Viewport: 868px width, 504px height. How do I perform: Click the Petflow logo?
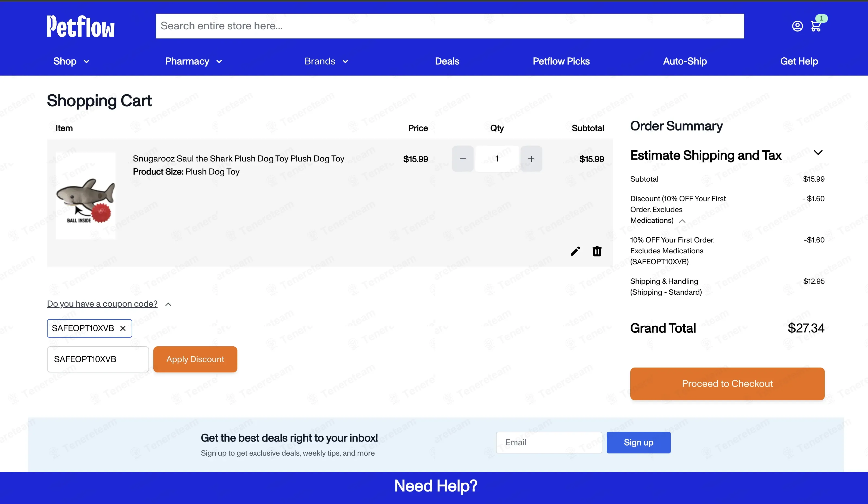[x=80, y=26]
